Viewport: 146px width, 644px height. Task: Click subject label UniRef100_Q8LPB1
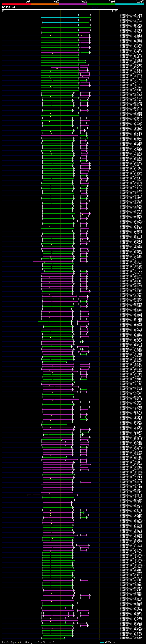131,133
